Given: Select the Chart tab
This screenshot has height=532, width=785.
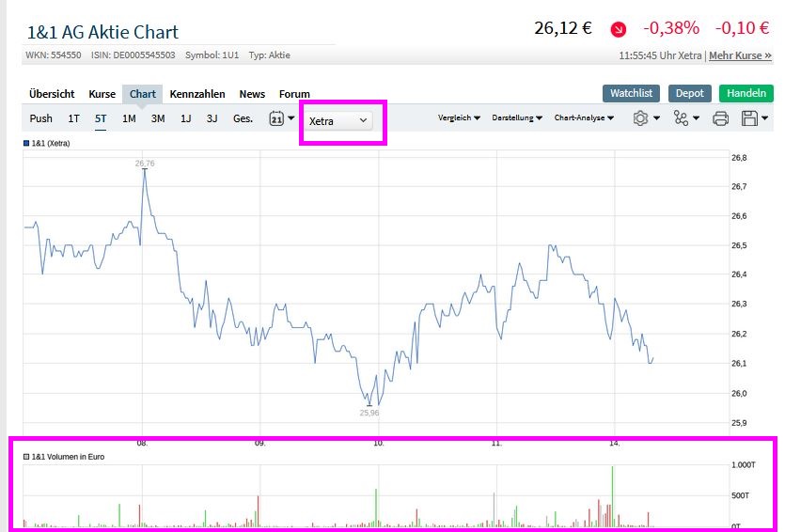Looking at the screenshot, I should [143, 94].
